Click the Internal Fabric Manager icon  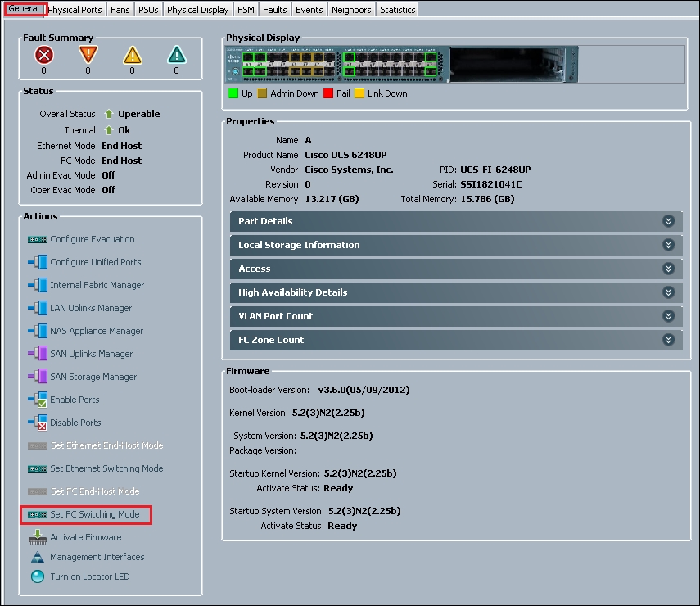coord(38,285)
